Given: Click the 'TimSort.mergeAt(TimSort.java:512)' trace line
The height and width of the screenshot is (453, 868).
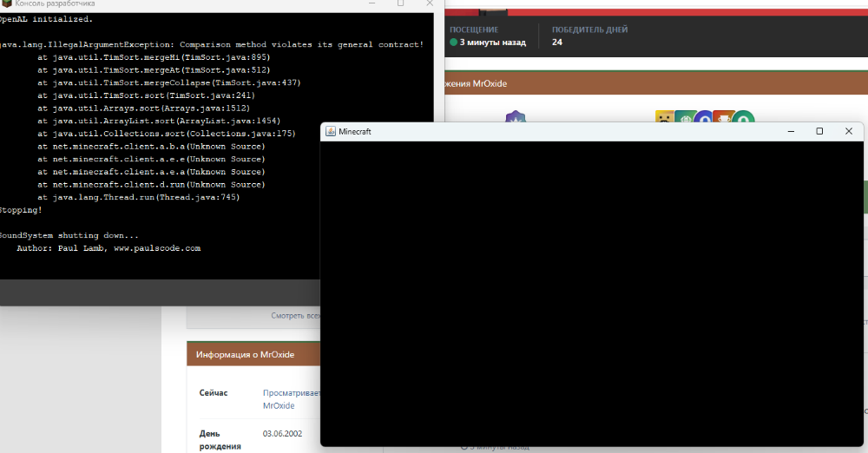Looking at the screenshot, I should tap(154, 69).
